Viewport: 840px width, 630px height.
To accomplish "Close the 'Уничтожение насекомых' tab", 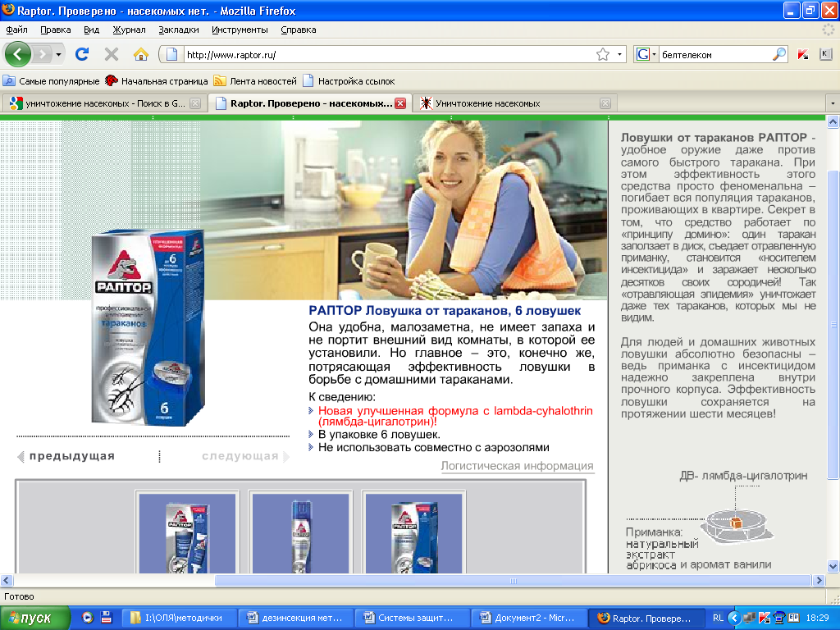I will (x=605, y=103).
